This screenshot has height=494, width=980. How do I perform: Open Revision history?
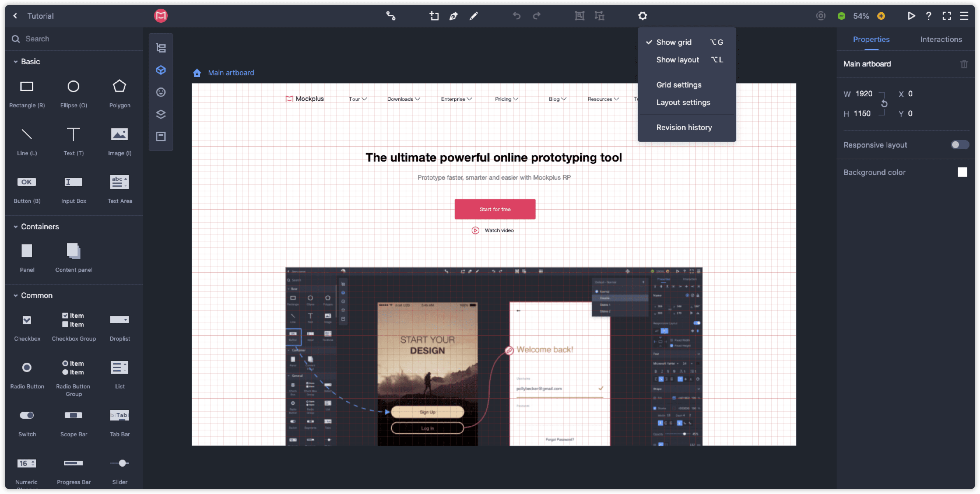684,127
